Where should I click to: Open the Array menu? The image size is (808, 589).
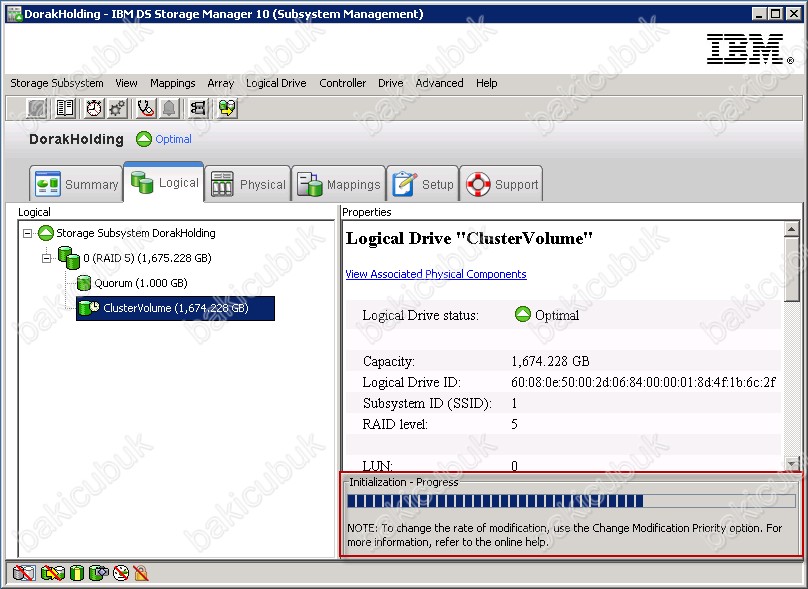221,83
